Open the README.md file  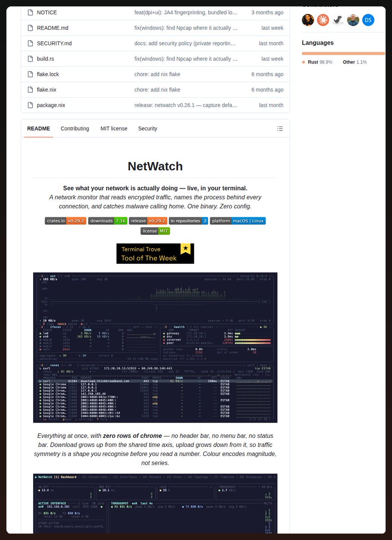[53, 28]
